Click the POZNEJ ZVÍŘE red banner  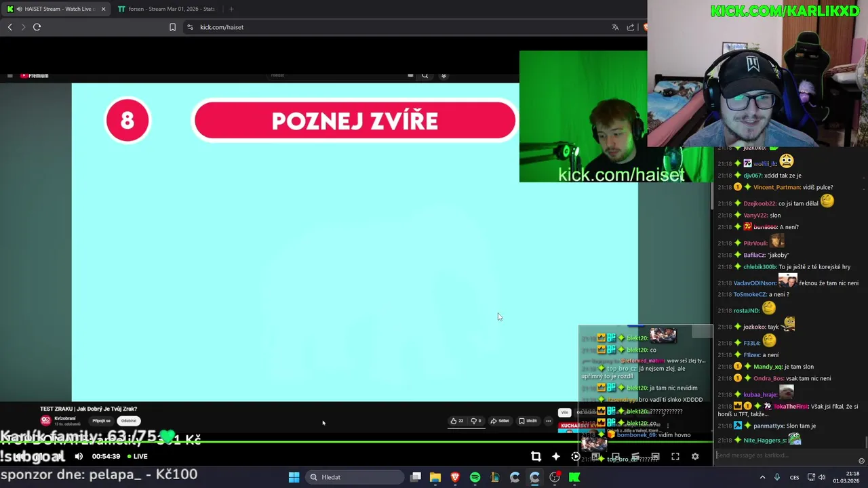(355, 121)
